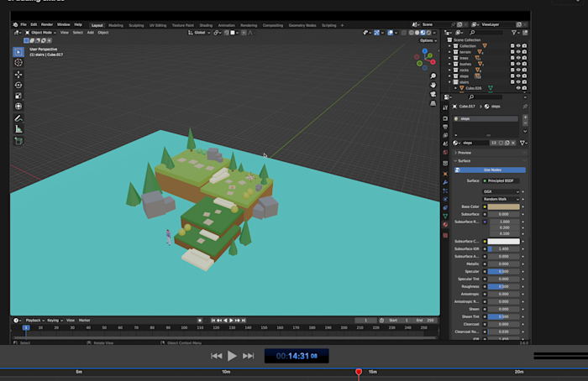Select the Cursor tool in the toolbar
The width and height of the screenshot is (588, 381).
[18, 63]
